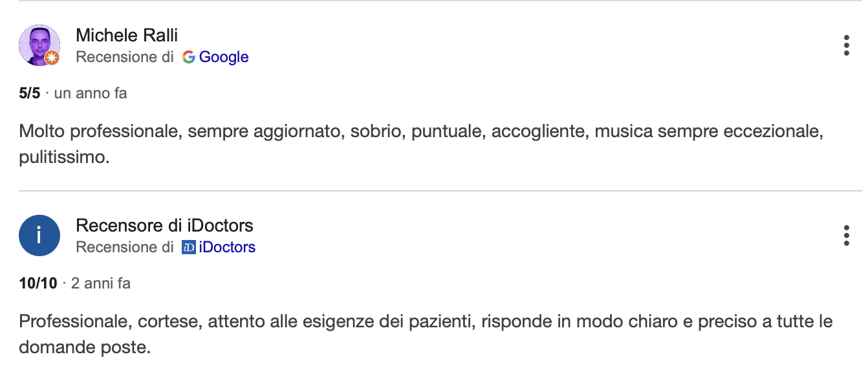Click the small blue iDoctors logo icon
Screen dimensions: 868x370
[x=189, y=247]
